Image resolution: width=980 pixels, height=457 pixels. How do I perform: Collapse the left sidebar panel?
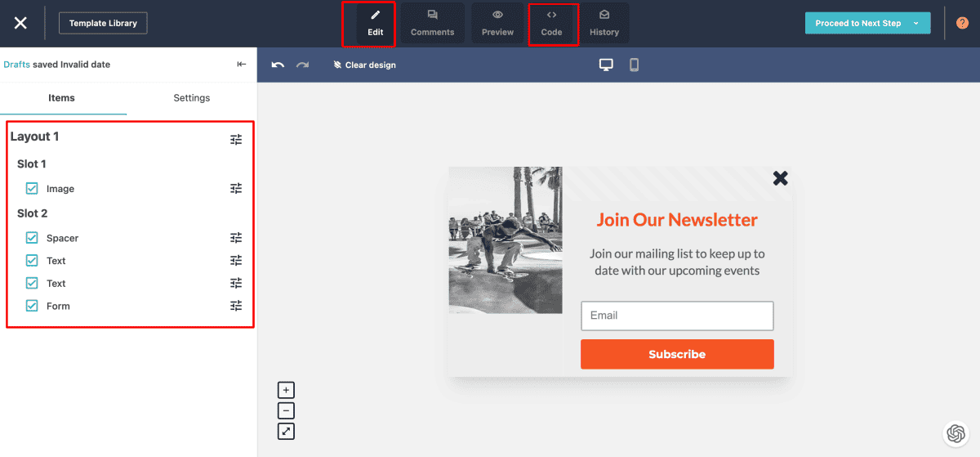tap(241, 65)
